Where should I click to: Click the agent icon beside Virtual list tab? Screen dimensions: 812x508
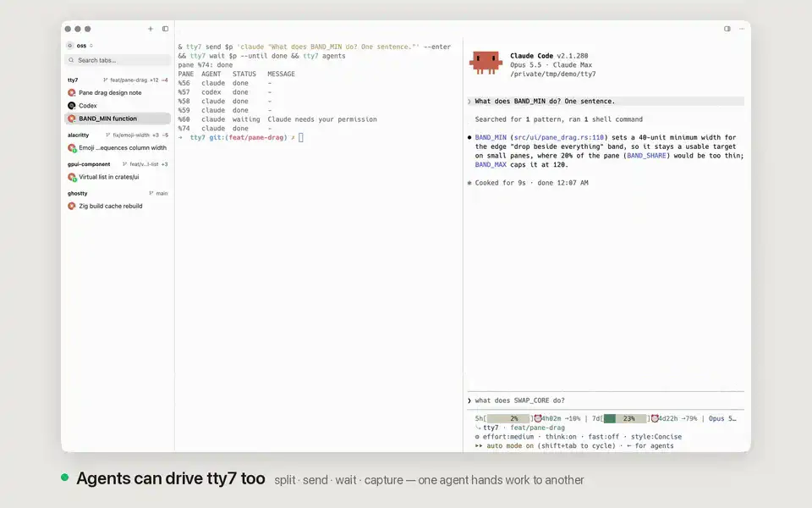point(72,177)
